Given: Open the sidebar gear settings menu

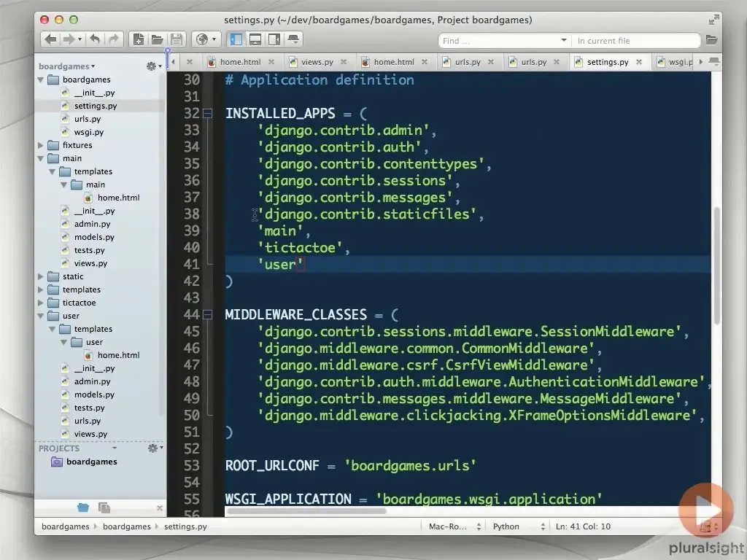Looking at the screenshot, I should pos(154,66).
